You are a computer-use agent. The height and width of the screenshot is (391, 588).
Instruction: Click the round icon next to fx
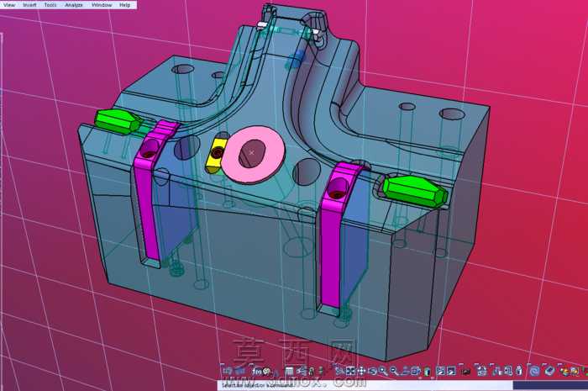point(266,371)
